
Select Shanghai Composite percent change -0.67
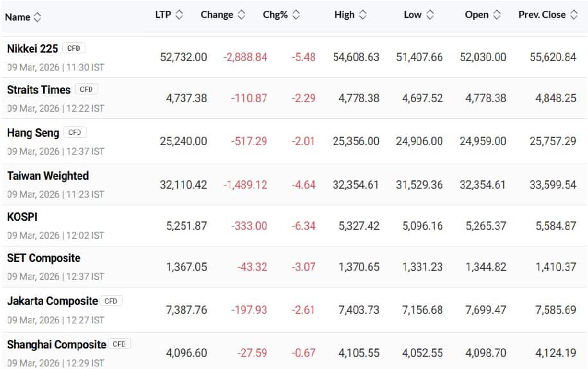coord(304,353)
